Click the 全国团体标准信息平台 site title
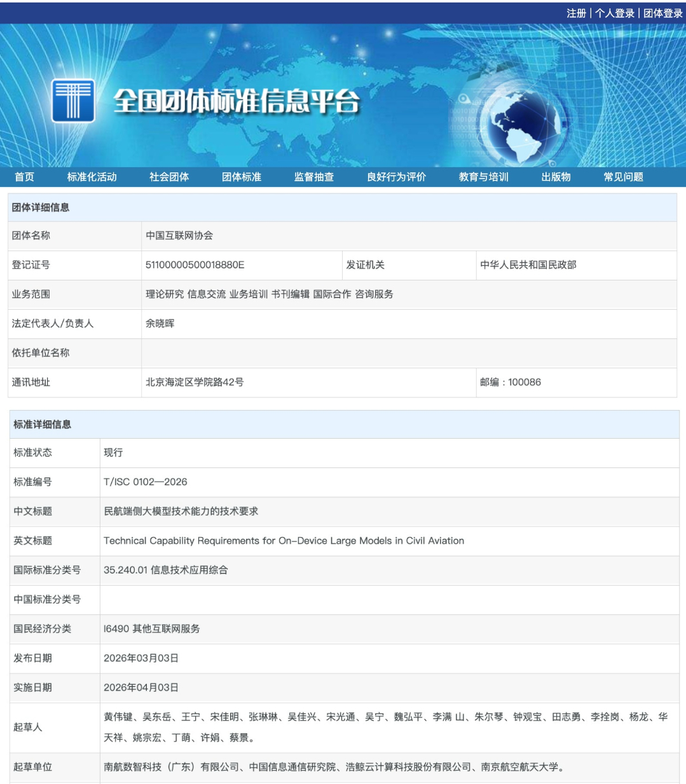This screenshot has width=686, height=784. click(x=237, y=101)
